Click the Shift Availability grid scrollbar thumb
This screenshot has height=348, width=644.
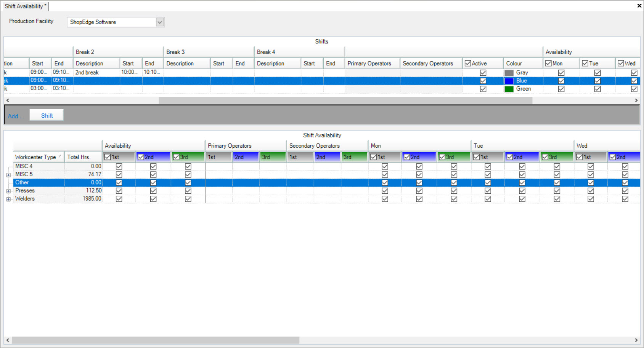pyautogui.click(x=156, y=340)
